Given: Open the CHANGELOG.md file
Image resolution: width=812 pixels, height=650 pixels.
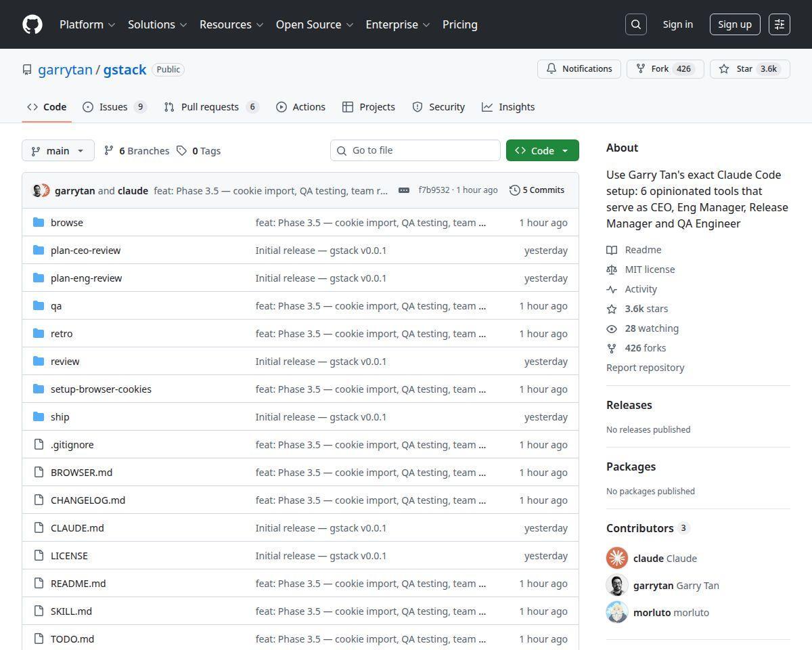Looking at the screenshot, I should (88, 500).
